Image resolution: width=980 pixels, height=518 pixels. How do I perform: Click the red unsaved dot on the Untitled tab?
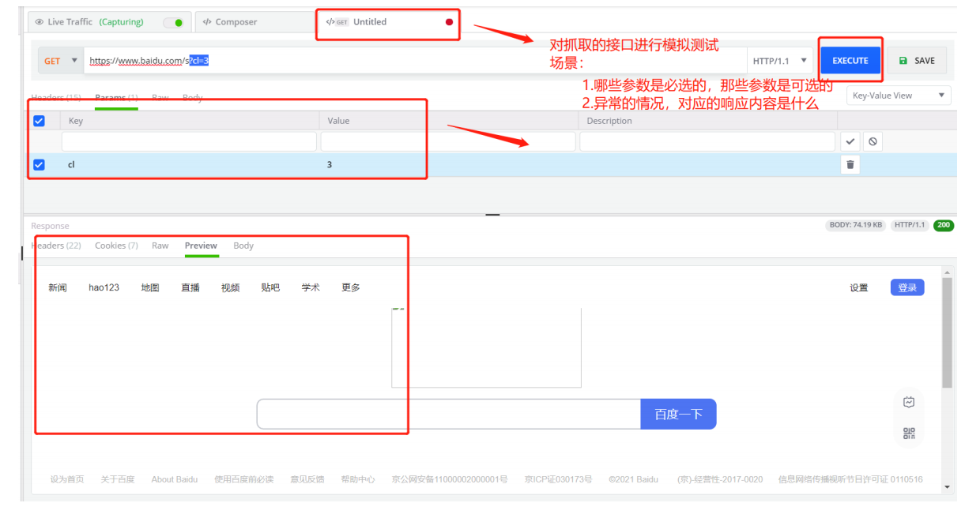click(449, 22)
